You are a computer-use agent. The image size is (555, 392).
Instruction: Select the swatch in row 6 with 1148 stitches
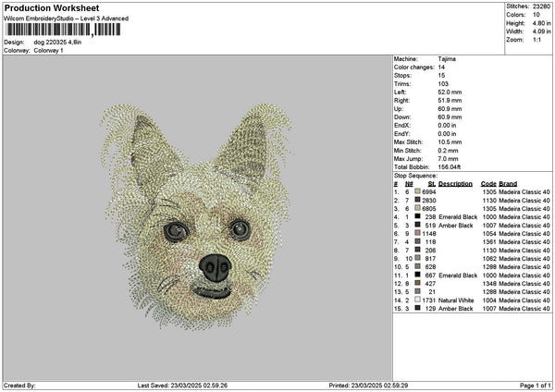tap(417, 233)
